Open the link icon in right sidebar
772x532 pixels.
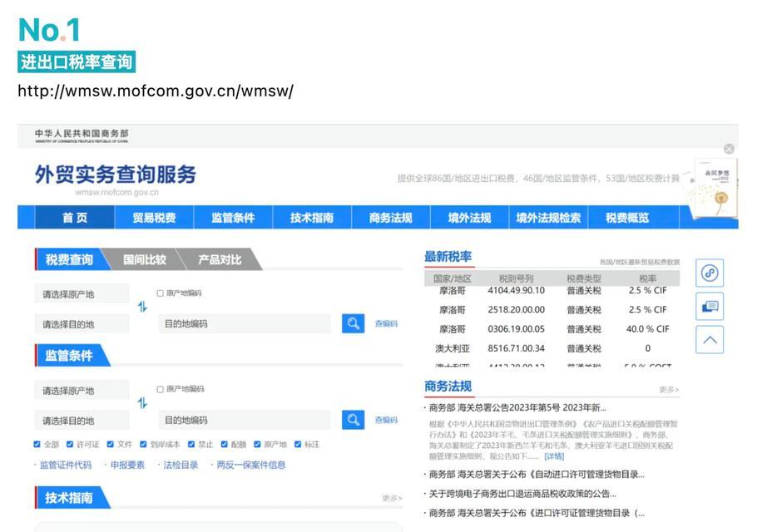(x=710, y=273)
